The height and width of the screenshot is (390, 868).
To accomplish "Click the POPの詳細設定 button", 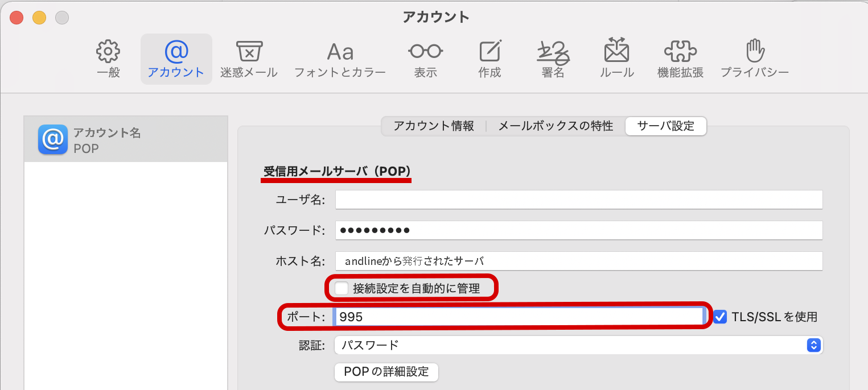I will pyautogui.click(x=386, y=372).
